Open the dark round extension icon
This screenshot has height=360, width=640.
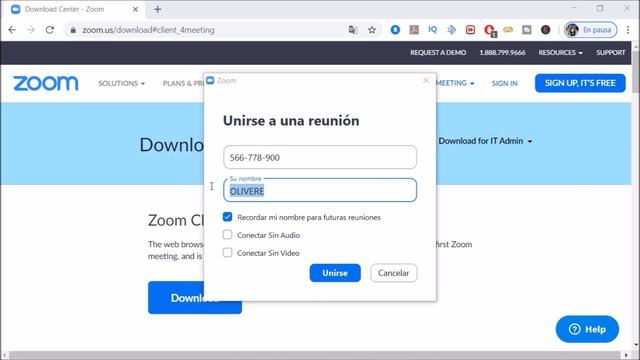pos(545,30)
